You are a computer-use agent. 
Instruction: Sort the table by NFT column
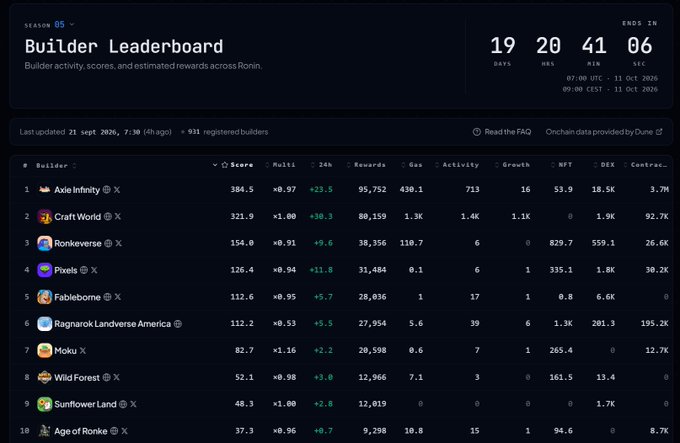pyautogui.click(x=561, y=165)
